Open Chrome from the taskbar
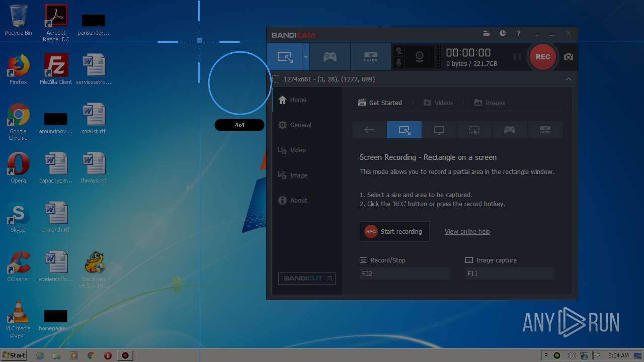This screenshot has width=644, height=362. (91, 355)
